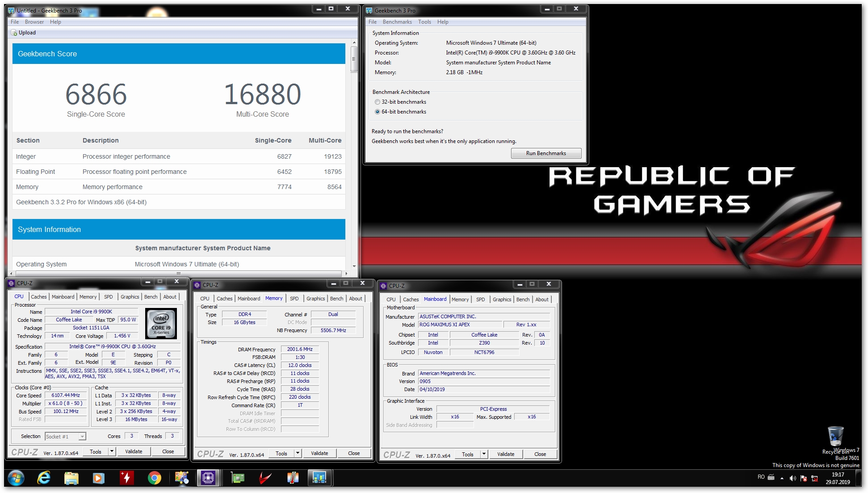Screen dimensions: 868x493
Task: Click title bar icon of CPU-Z Memory window
Action: (x=197, y=285)
